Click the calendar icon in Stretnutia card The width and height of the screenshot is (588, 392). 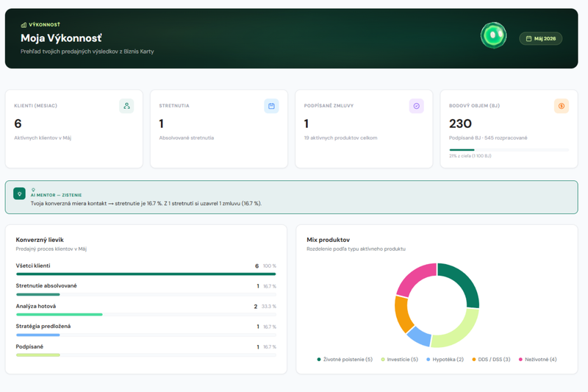271,106
